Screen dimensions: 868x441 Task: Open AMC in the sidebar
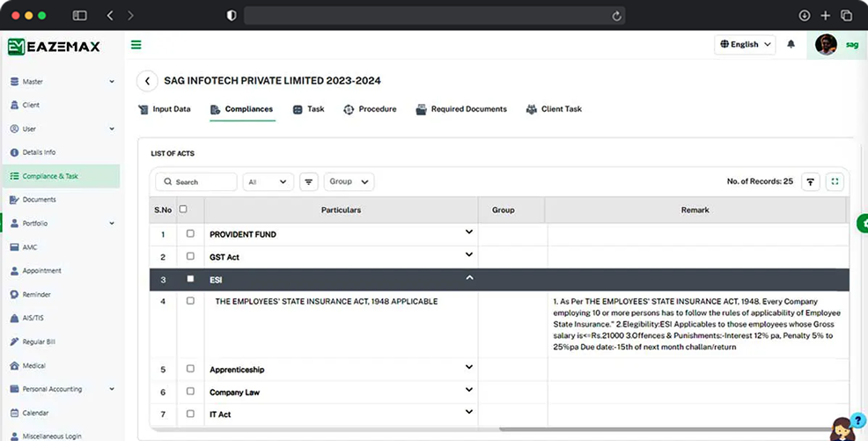pyautogui.click(x=30, y=247)
